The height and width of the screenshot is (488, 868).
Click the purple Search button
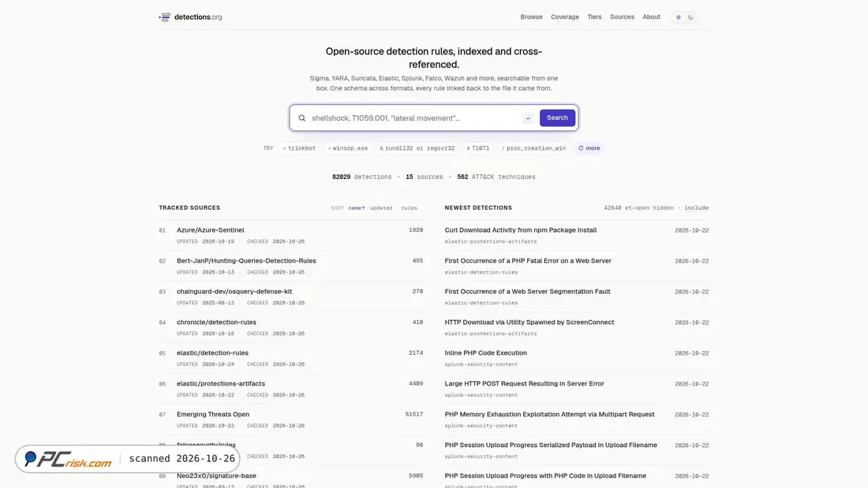tap(557, 117)
